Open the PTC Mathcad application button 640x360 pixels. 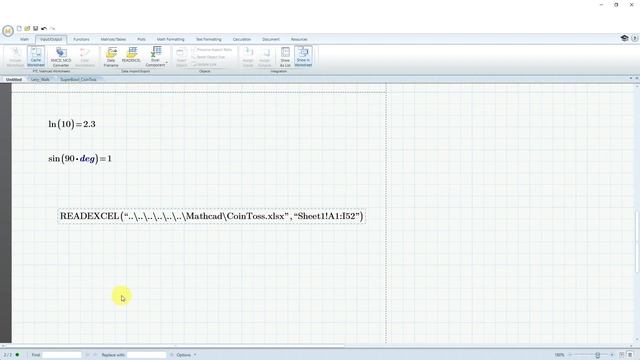pyautogui.click(x=8, y=31)
